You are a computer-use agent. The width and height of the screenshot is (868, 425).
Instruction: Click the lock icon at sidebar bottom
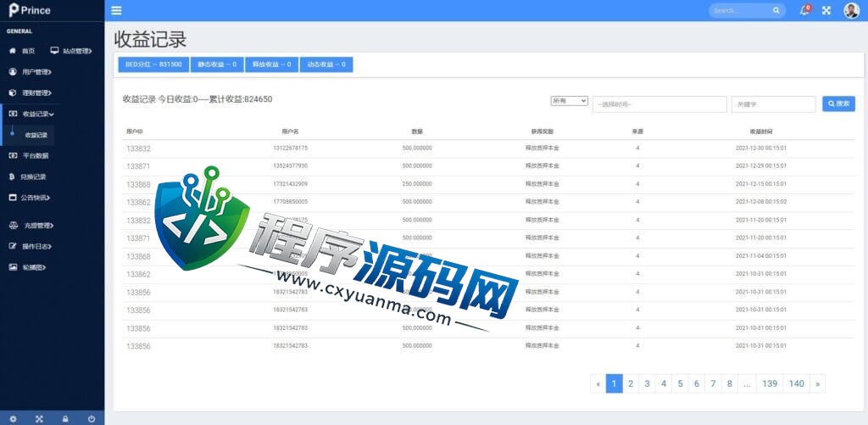coord(65,419)
